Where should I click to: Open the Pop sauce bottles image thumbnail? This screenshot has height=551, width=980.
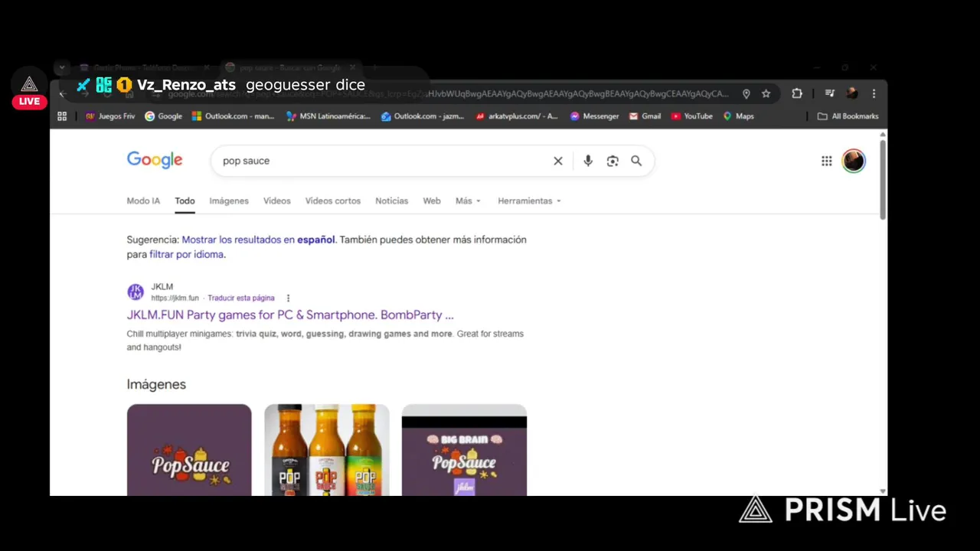coord(327,450)
